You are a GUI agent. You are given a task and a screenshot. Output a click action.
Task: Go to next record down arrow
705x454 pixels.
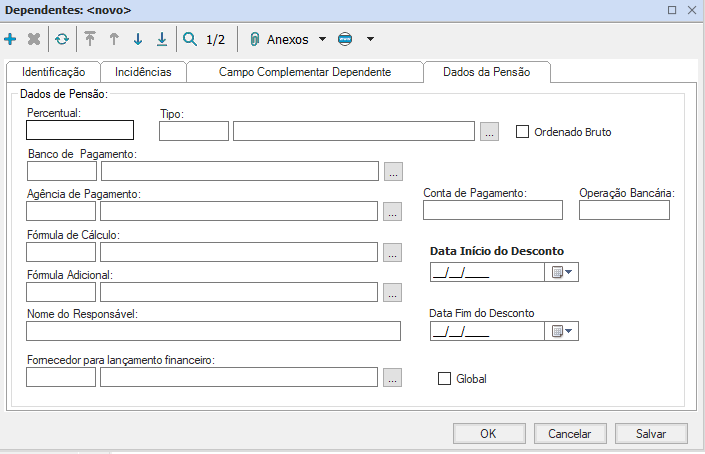click(138, 40)
